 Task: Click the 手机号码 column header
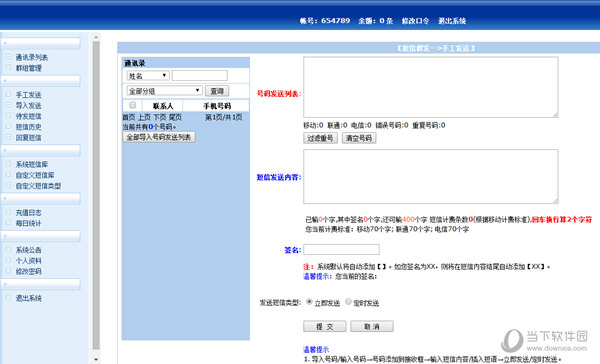coord(217,106)
